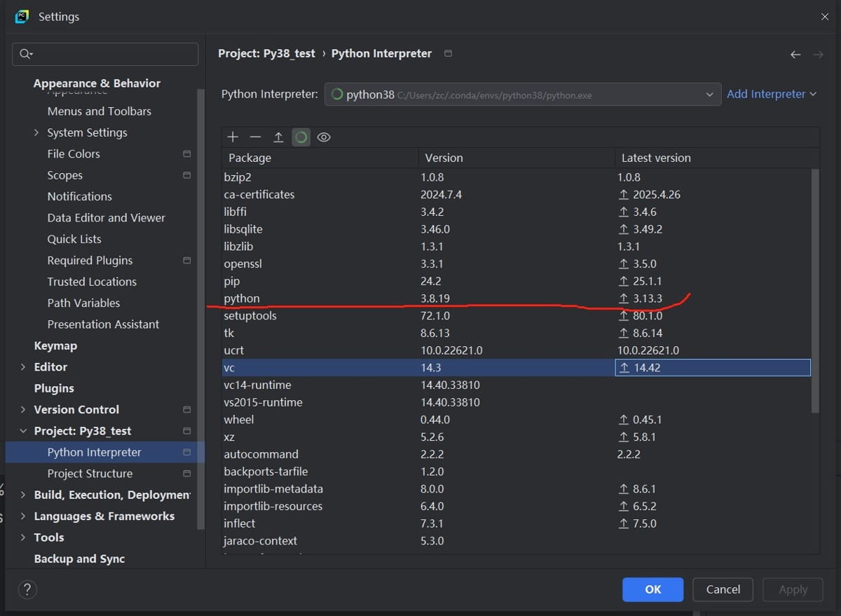This screenshot has width=841, height=616.
Task: Select the python package row
Action: click(242, 299)
